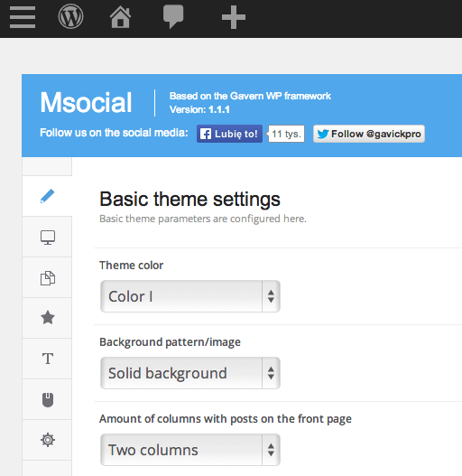The image size is (462, 476).
Task: Click the WordPress logo icon
Action: (70, 16)
